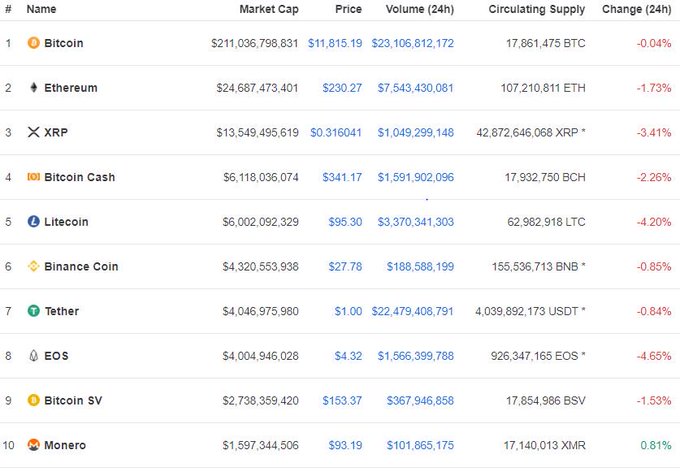Open Ethereum volume $7,543,430,081
The width and height of the screenshot is (680, 476).
click(415, 88)
